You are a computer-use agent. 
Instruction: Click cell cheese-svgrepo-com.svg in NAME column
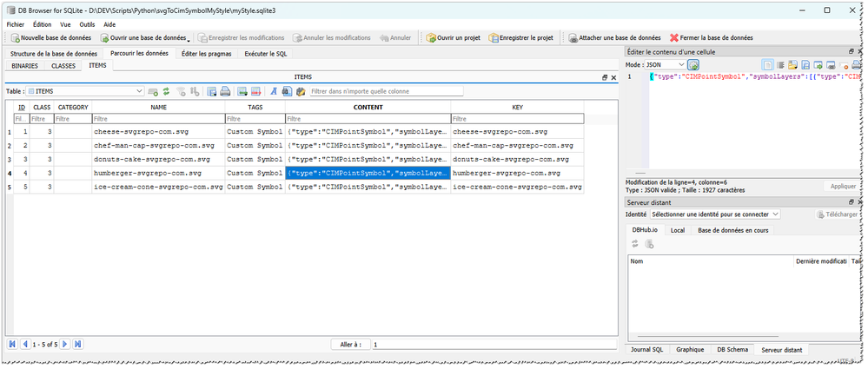click(x=158, y=132)
